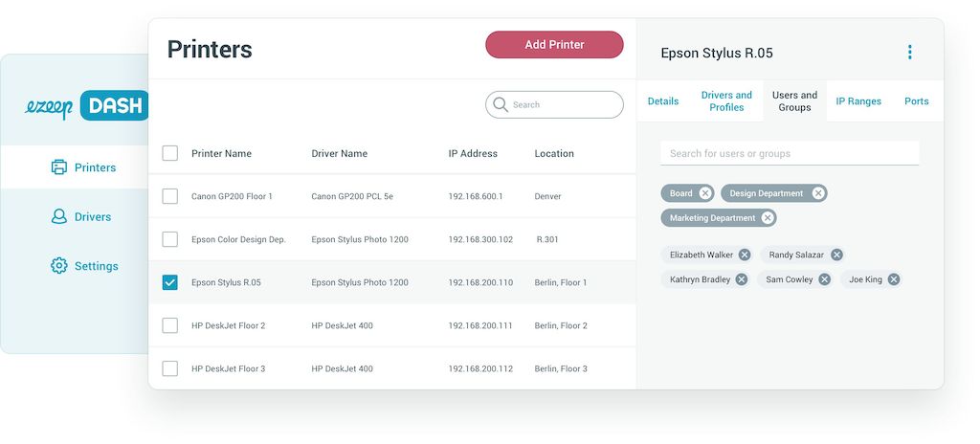Click the Canon GP200 PCL 5e driver cell
Screen dimensions: 980x444
tap(352, 196)
